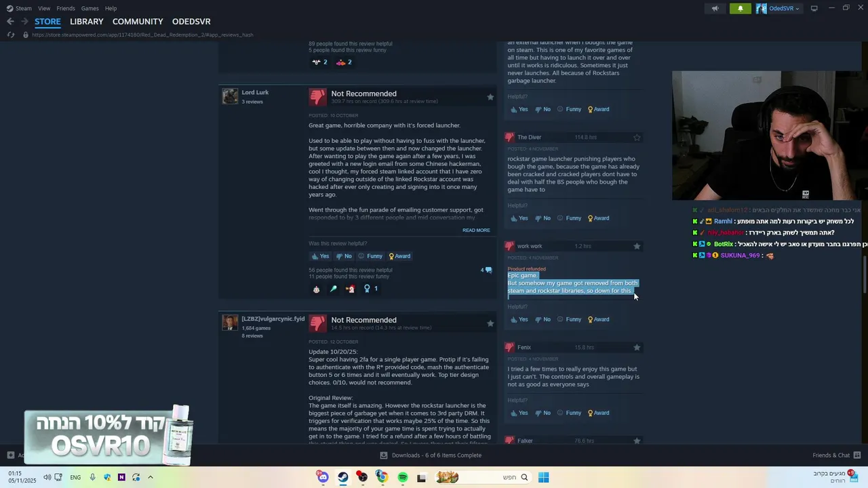Toggle the star on vulgarcynic's review
Viewport: 868px width, 488px height.
490,323
